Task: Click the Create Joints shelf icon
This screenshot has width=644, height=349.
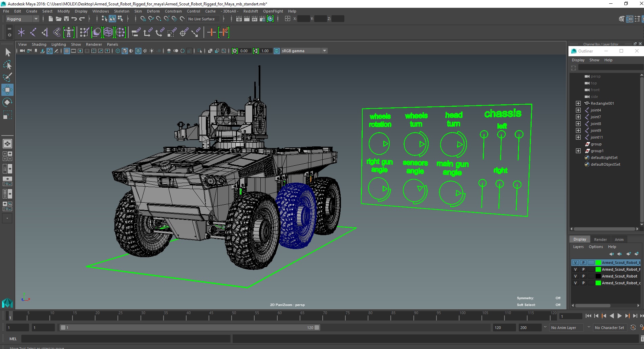Action: (x=33, y=32)
